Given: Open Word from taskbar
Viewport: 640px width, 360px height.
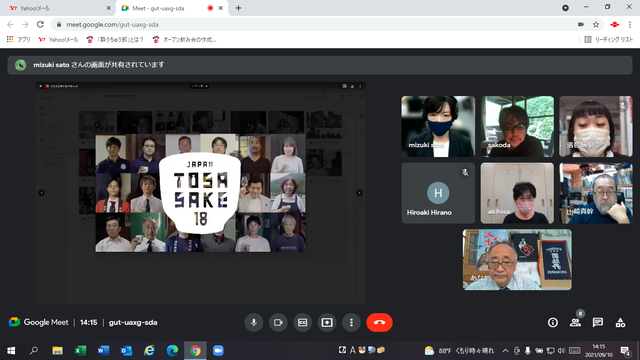Looking at the screenshot, I should coord(103,351).
